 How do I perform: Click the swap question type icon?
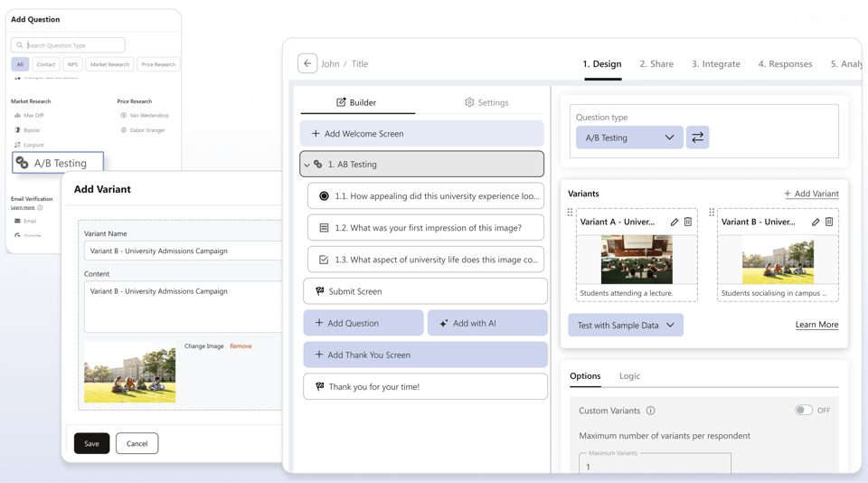click(x=697, y=137)
